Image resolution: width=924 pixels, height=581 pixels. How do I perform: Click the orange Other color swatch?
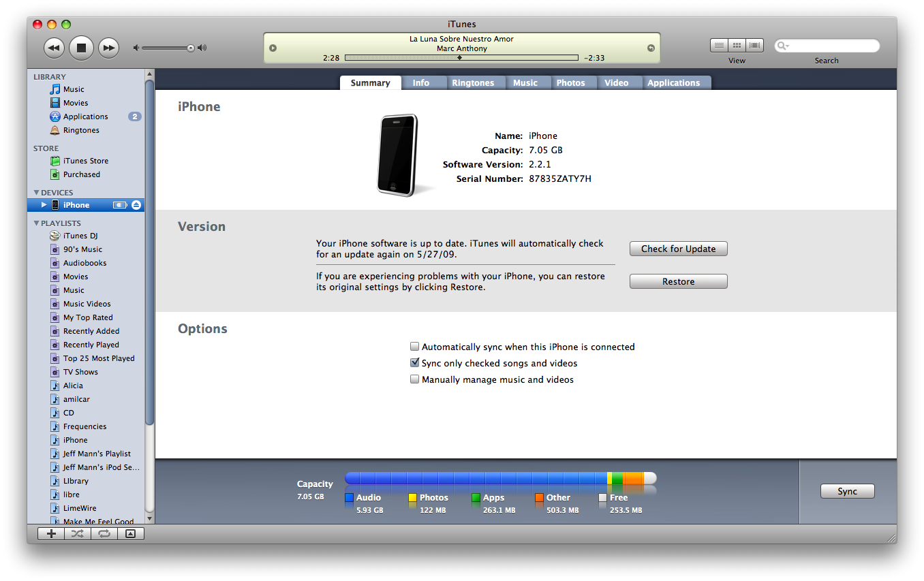(x=539, y=498)
